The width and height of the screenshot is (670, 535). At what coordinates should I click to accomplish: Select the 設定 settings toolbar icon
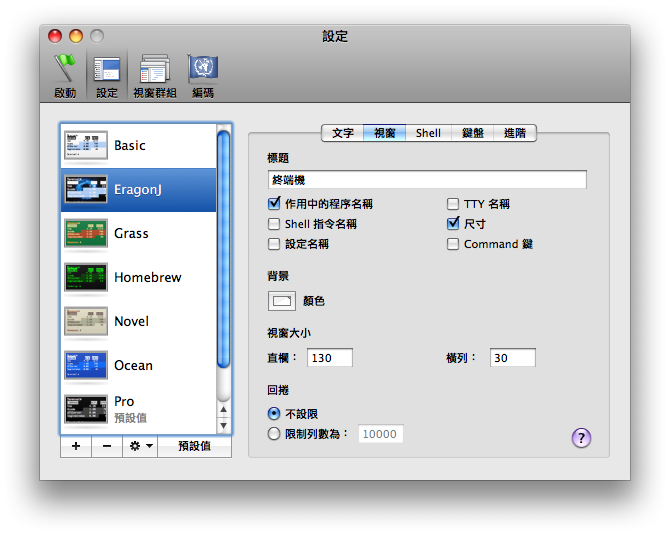tap(107, 75)
